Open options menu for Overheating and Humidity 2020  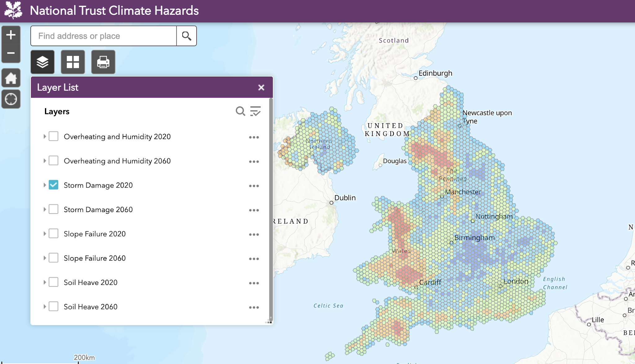pyautogui.click(x=254, y=137)
